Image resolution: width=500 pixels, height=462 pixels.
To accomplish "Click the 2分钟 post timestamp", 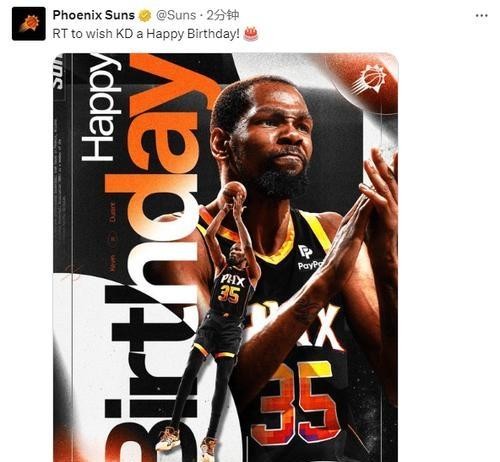I will click(222, 15).
